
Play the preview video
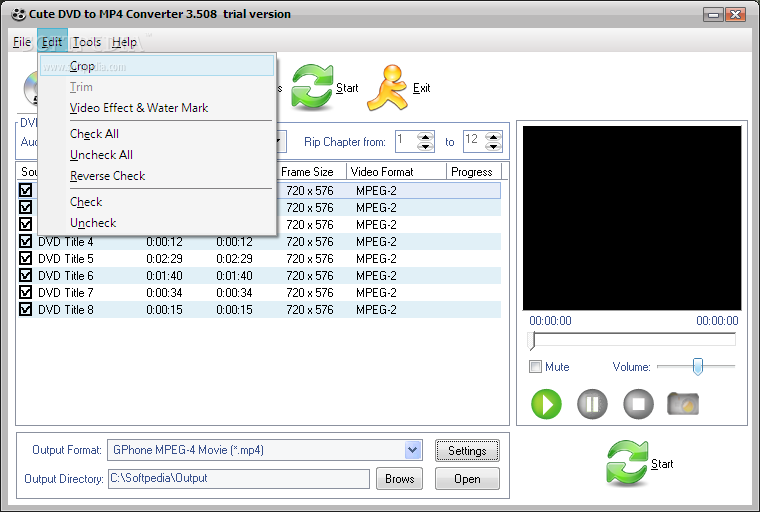coord(546,403)
